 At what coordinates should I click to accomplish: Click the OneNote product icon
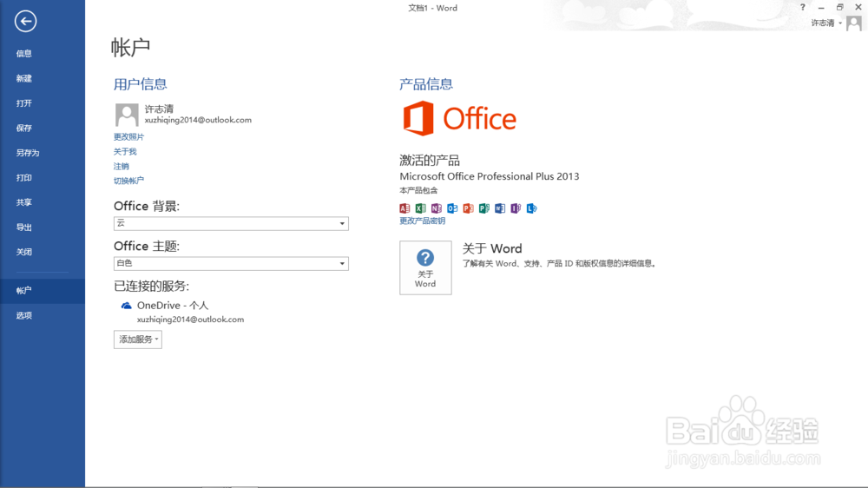click(x=437, y=208)
